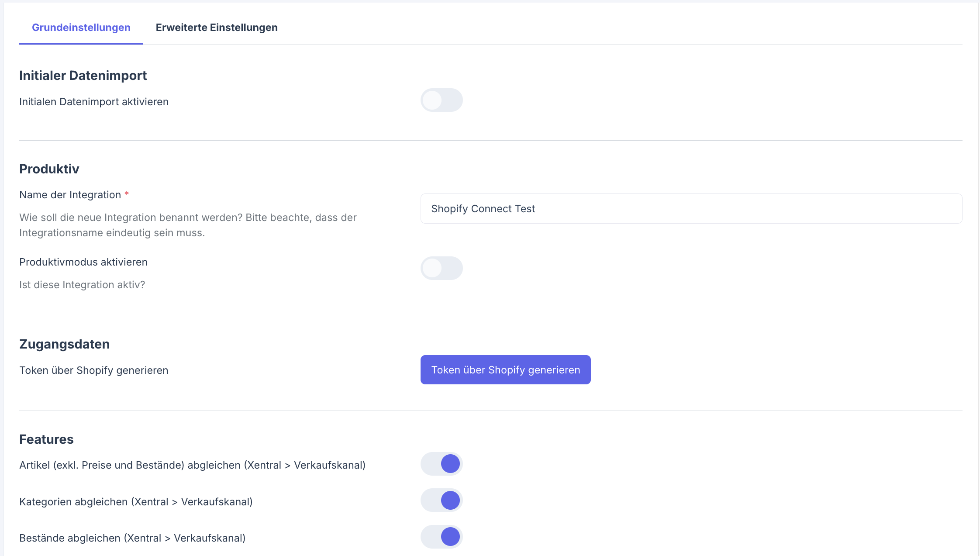980x556 pixels.
Task: Click the Ist diese Integration aktiv hint
Action: 82,285
